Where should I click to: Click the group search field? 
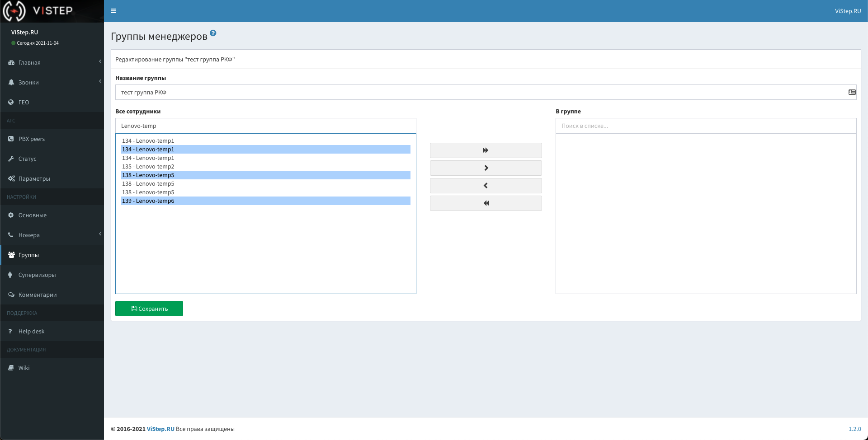[x=705, y=126]
